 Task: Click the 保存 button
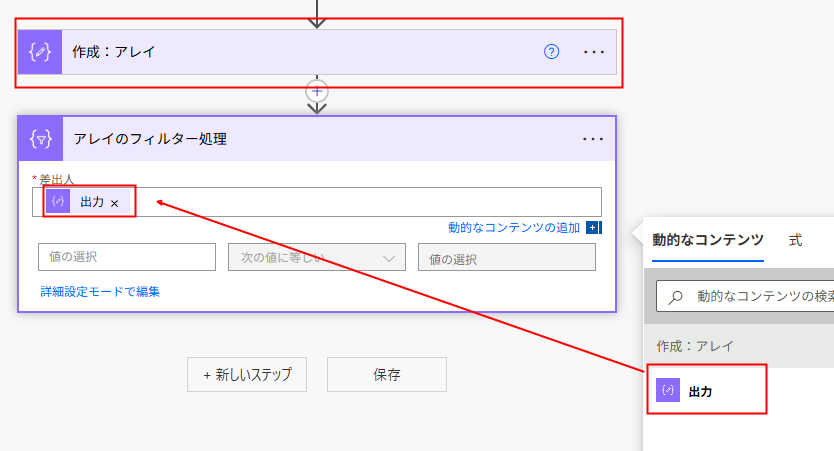click(x=387, y=374)
